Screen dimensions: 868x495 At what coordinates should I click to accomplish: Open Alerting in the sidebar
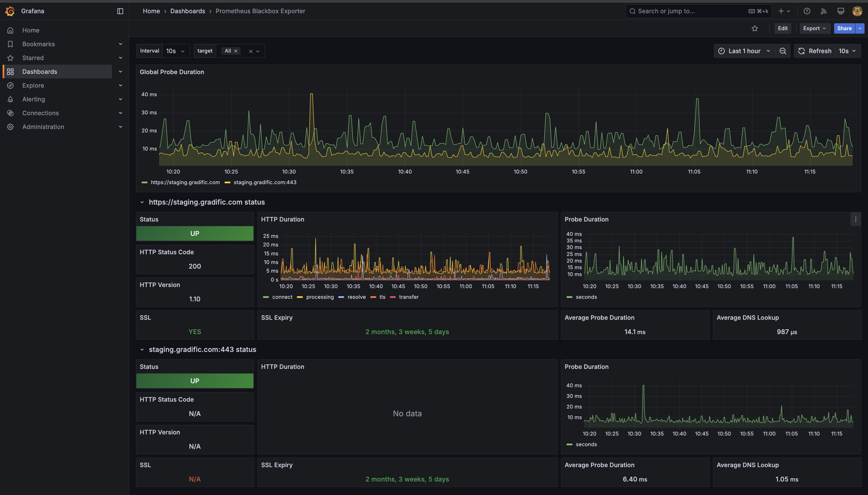point(34,99)
